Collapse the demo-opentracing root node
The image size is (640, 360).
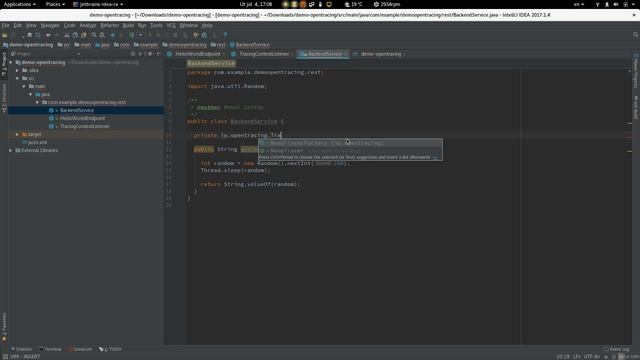tap(11, 62)
